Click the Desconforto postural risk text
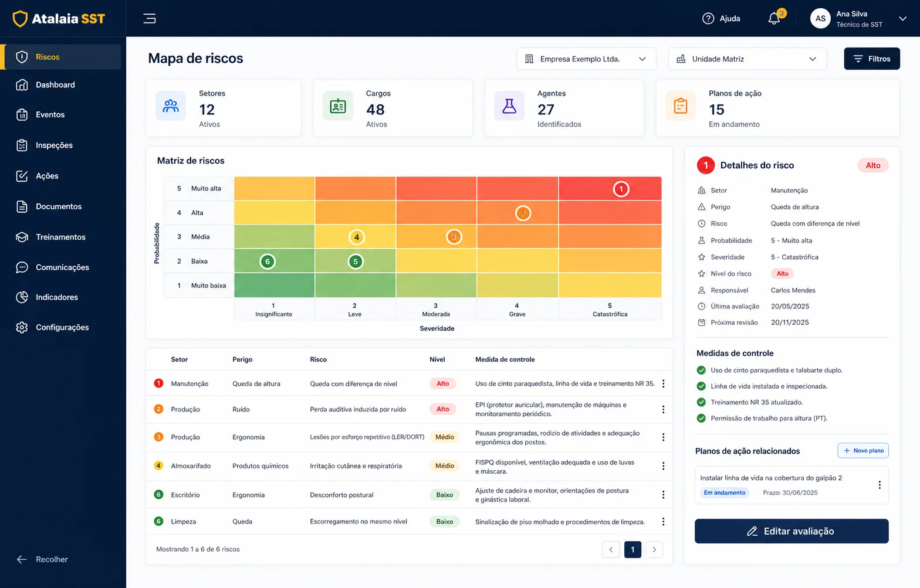Viewport: 920px width, 588px height. point(341,495)
